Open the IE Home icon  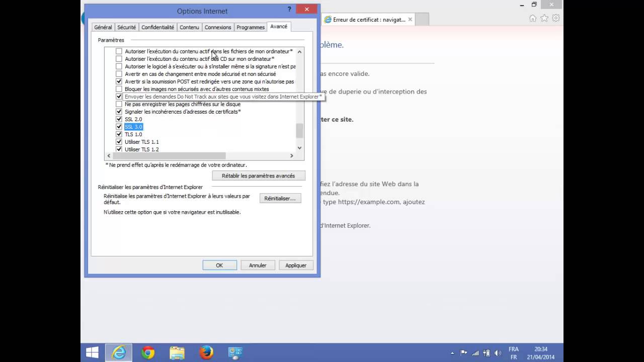click(533, 18)
